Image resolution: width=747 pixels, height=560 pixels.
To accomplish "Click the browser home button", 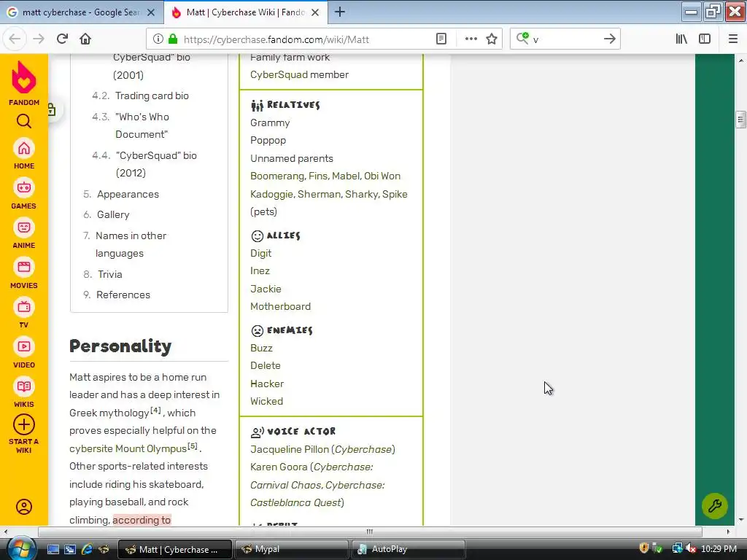I will tap(85, 39).
